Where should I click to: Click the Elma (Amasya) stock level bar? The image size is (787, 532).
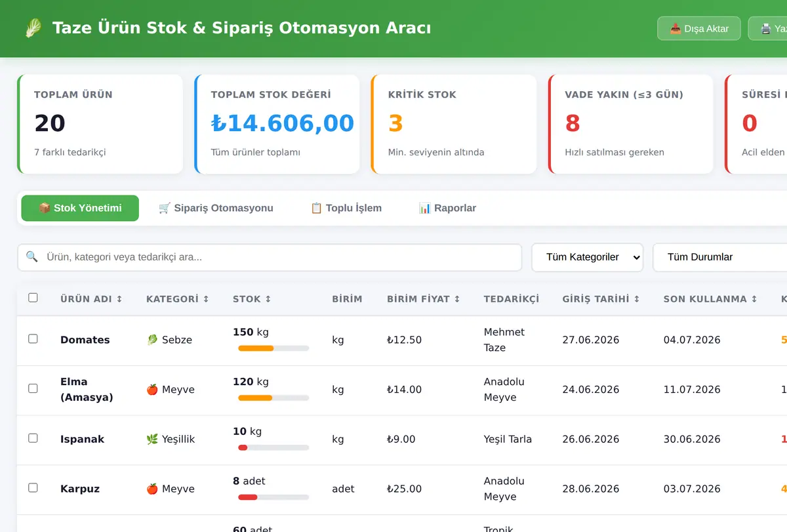click(273, 398)
